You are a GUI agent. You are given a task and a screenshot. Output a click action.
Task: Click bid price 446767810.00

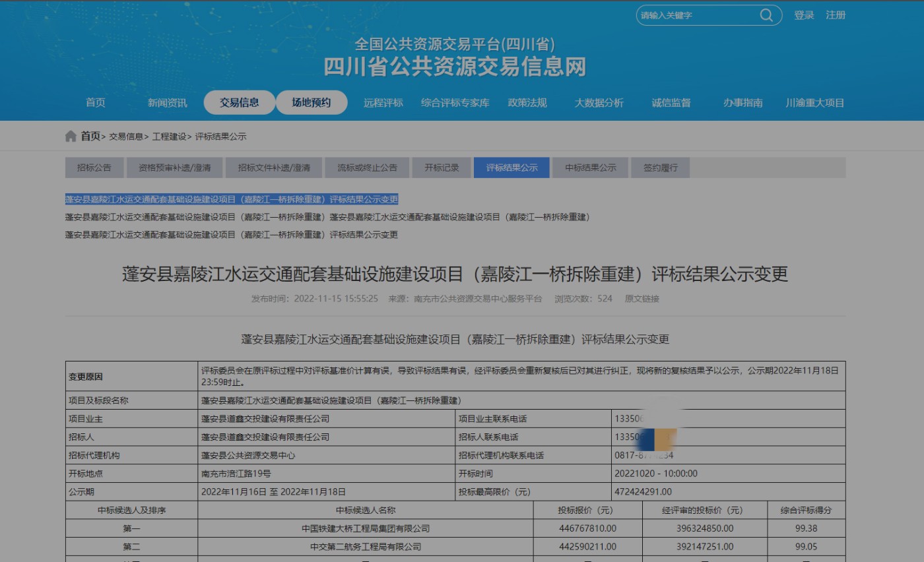coord(587,528)
